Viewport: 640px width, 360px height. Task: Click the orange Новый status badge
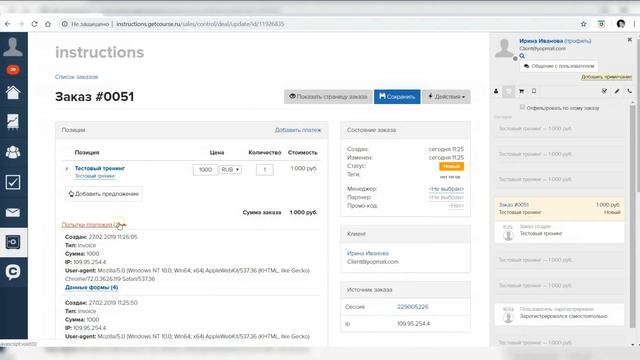click(x=451, y=166)
